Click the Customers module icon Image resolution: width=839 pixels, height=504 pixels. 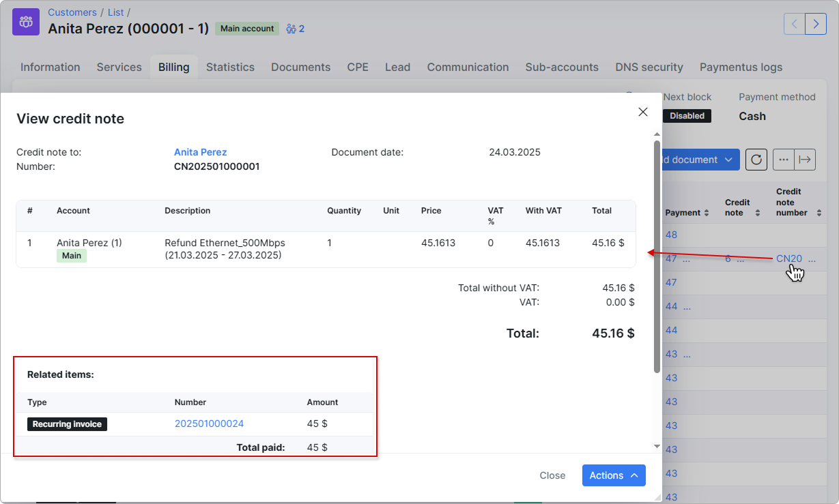pos(26,22)
